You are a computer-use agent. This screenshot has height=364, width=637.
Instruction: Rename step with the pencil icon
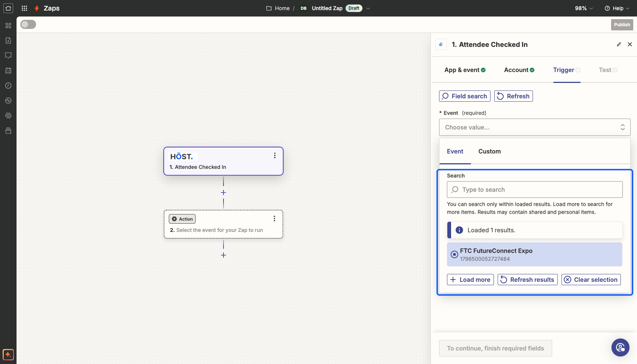pos(619,44)
